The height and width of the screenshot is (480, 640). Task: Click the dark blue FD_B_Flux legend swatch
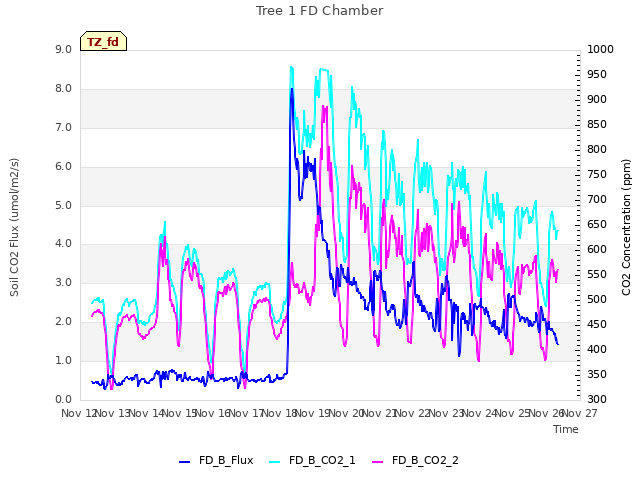pos(184,462)
